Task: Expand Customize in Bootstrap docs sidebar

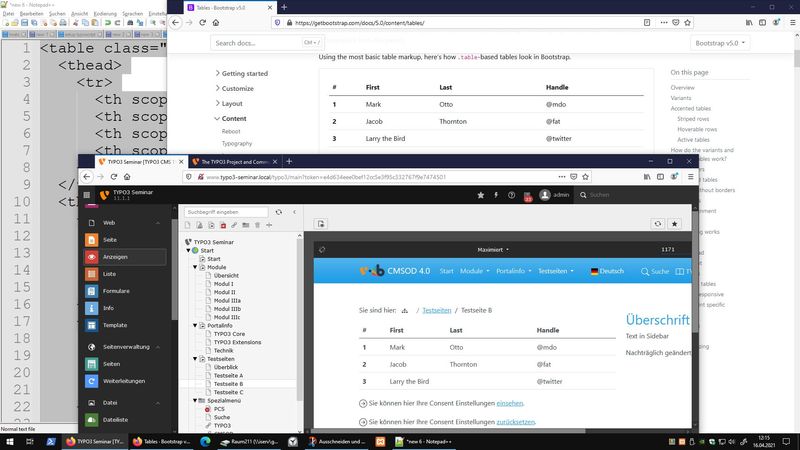Action: 235,88
